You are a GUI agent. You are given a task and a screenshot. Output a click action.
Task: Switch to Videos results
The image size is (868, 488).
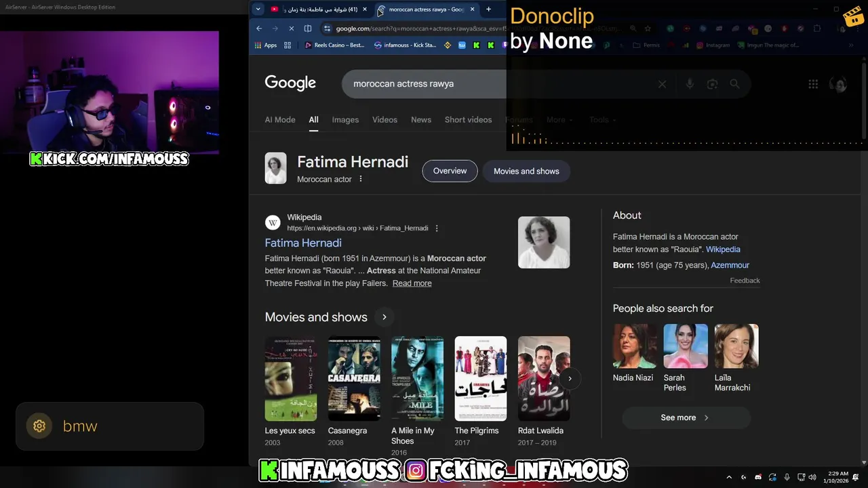[384, 120]
